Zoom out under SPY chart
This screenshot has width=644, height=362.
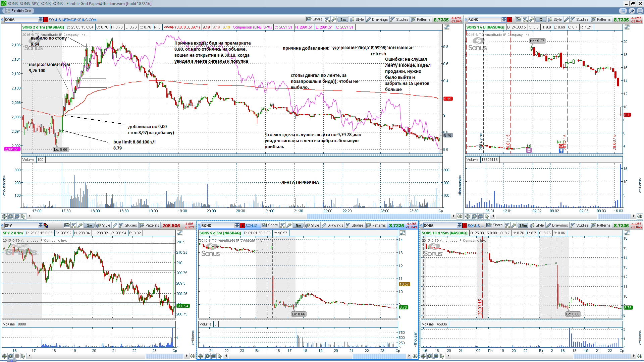coord(17,356)
